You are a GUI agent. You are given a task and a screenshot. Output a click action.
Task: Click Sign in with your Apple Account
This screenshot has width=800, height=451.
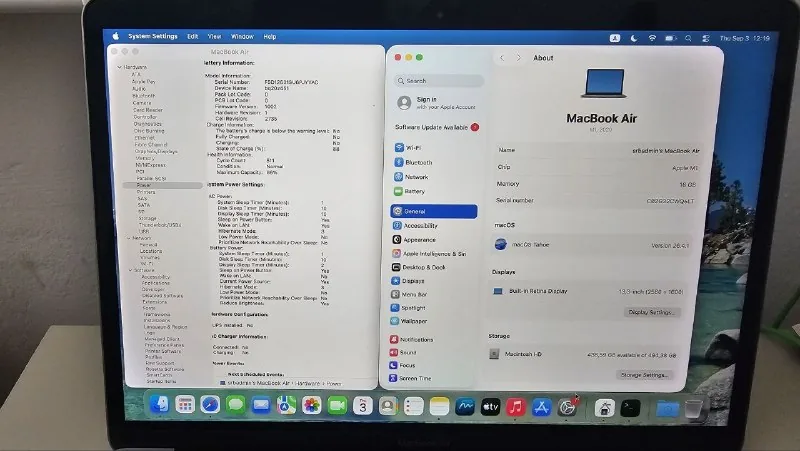click(436, 103)
